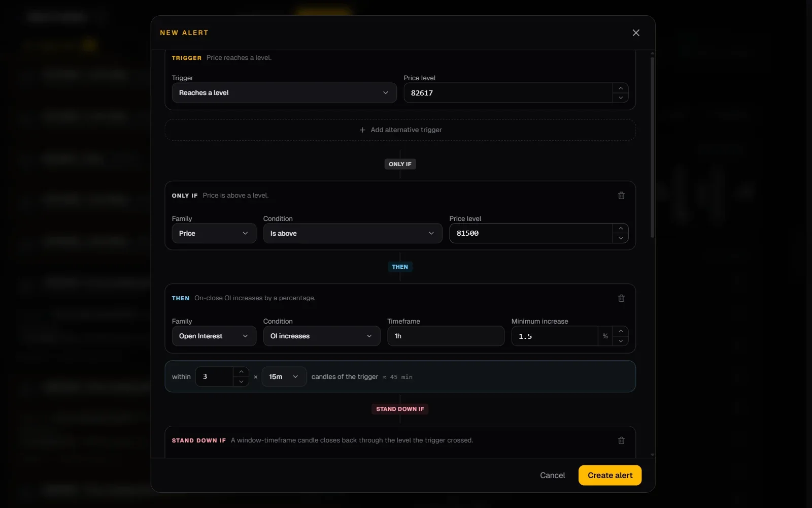Focus the Timeframe field showing 1h
Viewport: 812px width, 508px height.
(446, 336)
